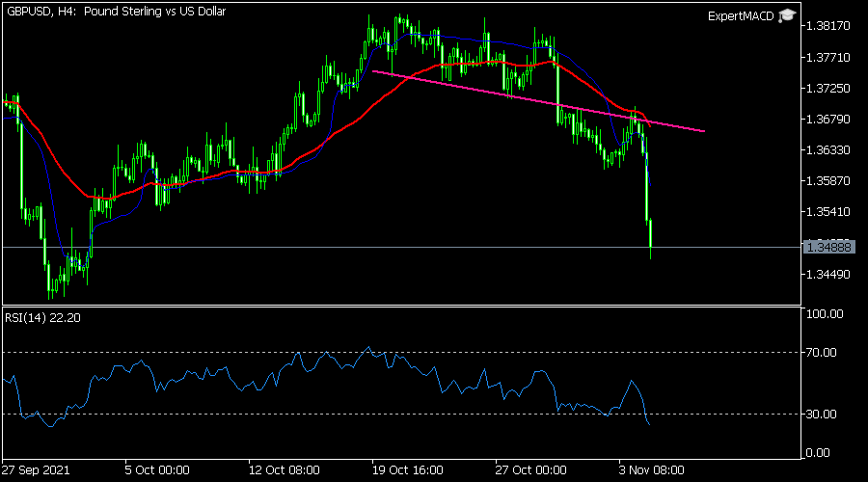Click the 27 Oct 00:00 time label

pyautogui.click(x=530, y=470)
